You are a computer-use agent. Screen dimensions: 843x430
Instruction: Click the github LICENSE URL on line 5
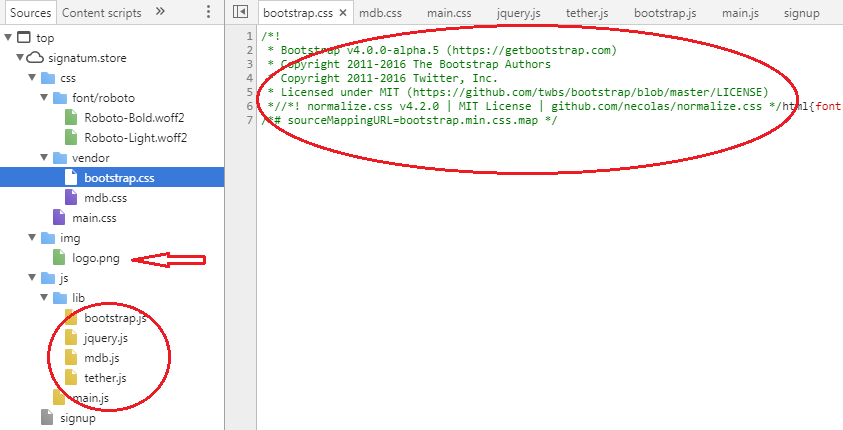click(588, 92)
